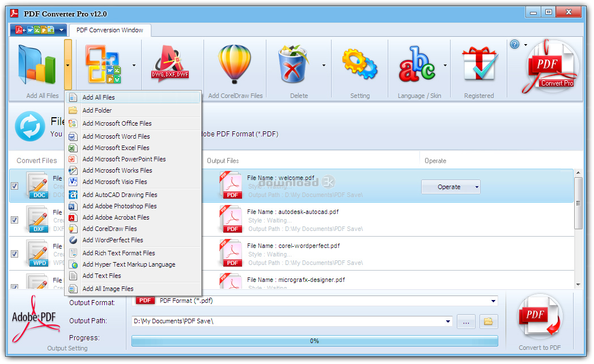The height and width of the screenshot is (364, 594).
Task: Click the quick-access icons in the title tab strip
Action: pyautogui.click(x=35, y=30)
